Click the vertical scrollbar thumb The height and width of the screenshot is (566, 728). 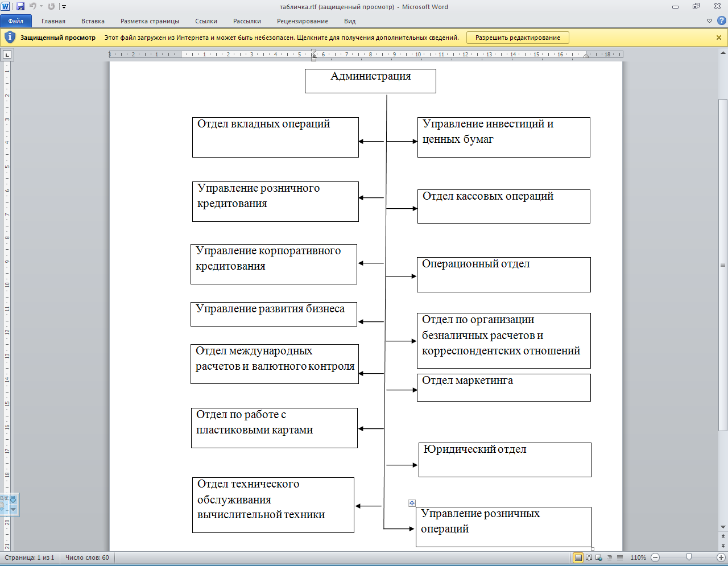723,265
